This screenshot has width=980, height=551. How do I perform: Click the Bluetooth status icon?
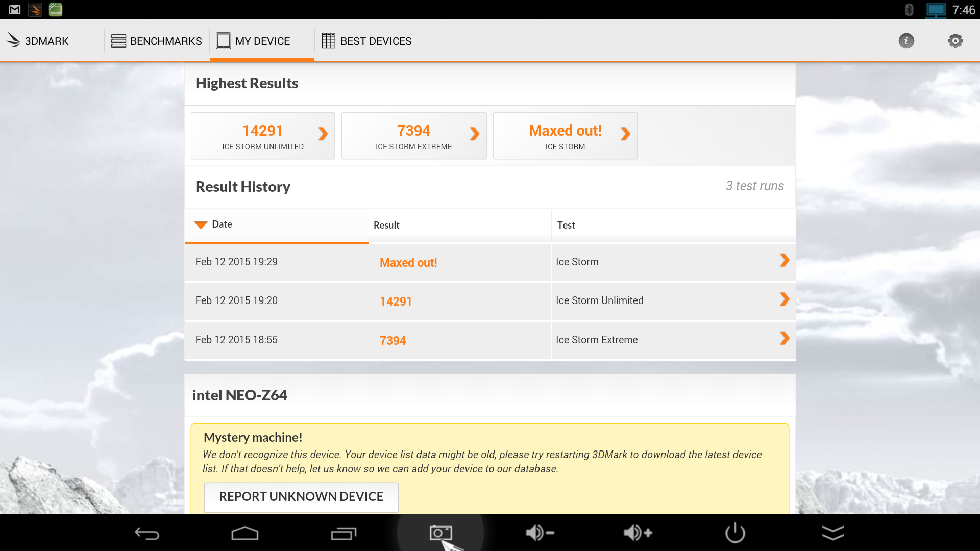point(909,10)
